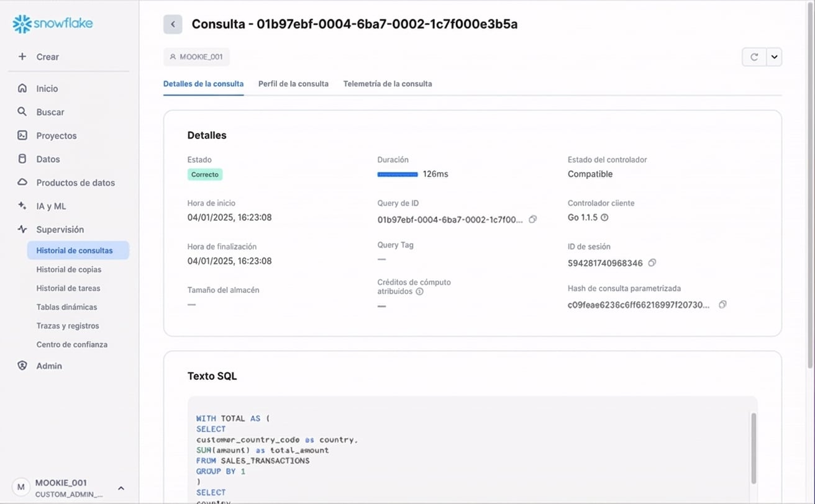The height and width of the screenshot is (504, 815).
Task: Click the Productos de datos cloud icon
Action: 22,182
